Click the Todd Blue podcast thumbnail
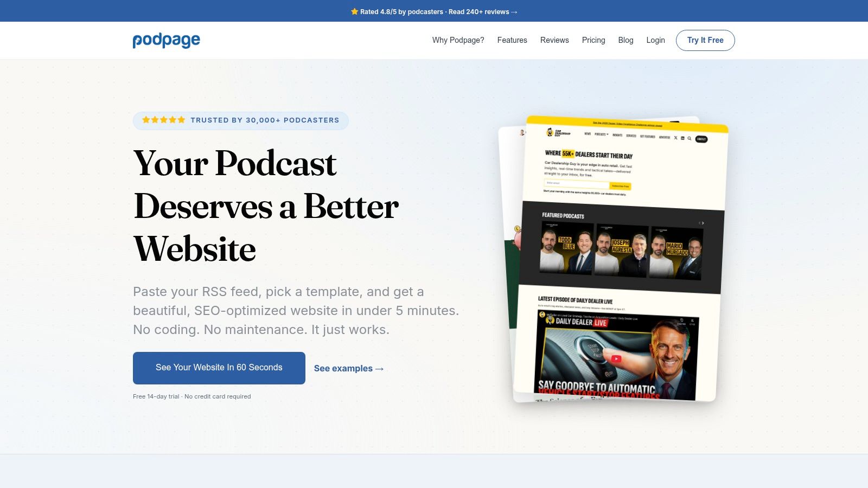The height and width of the screenshot is (488, 868). (x=566, y=248)
